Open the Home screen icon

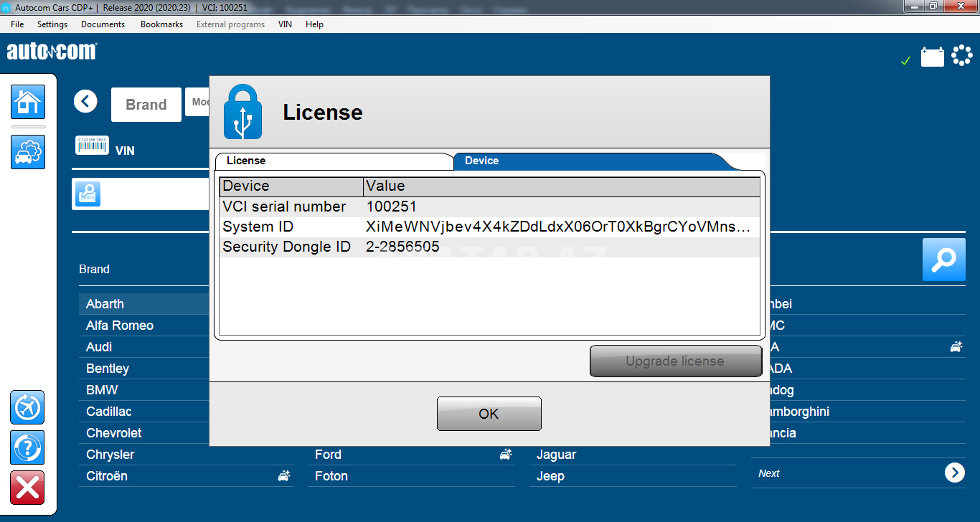[x=28, y=102]
